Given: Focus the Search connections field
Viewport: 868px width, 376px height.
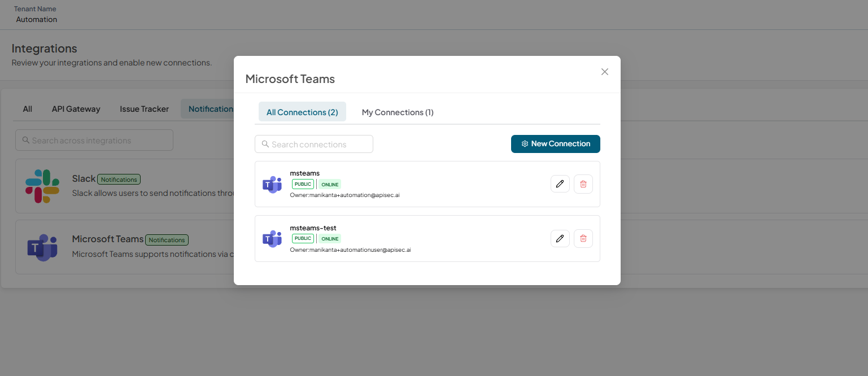Looking at the screenshot, I should point(314,144).
